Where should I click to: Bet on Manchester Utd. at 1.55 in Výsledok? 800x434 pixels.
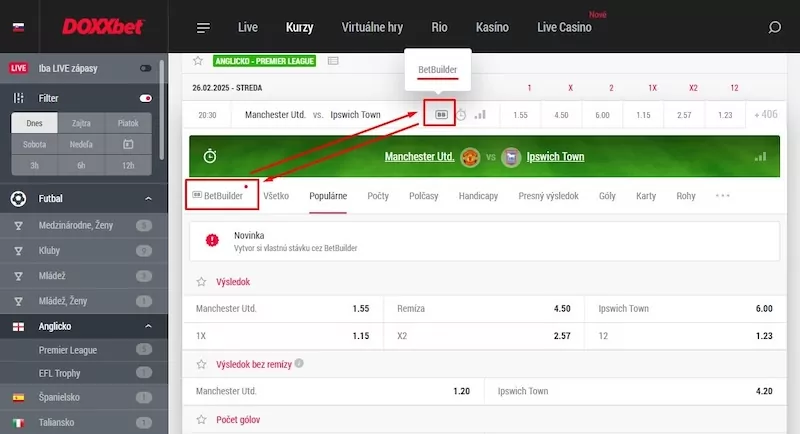[283, 309]
